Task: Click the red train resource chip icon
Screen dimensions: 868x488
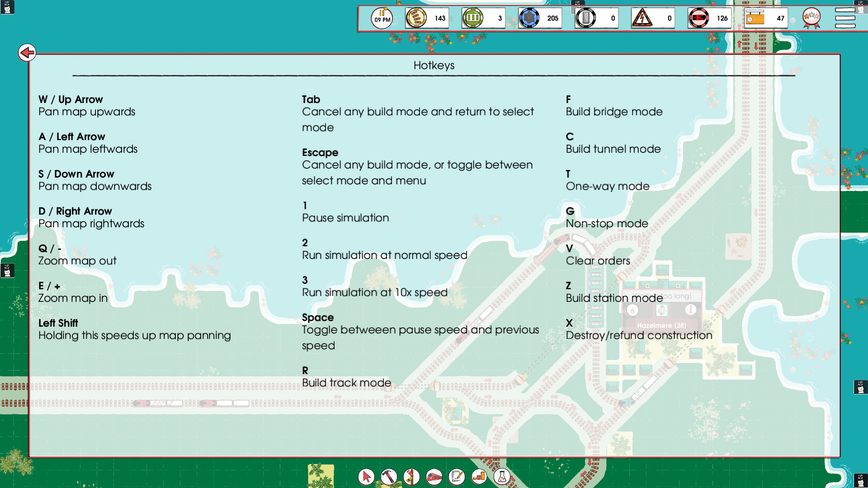Action: tap(698, 18)
